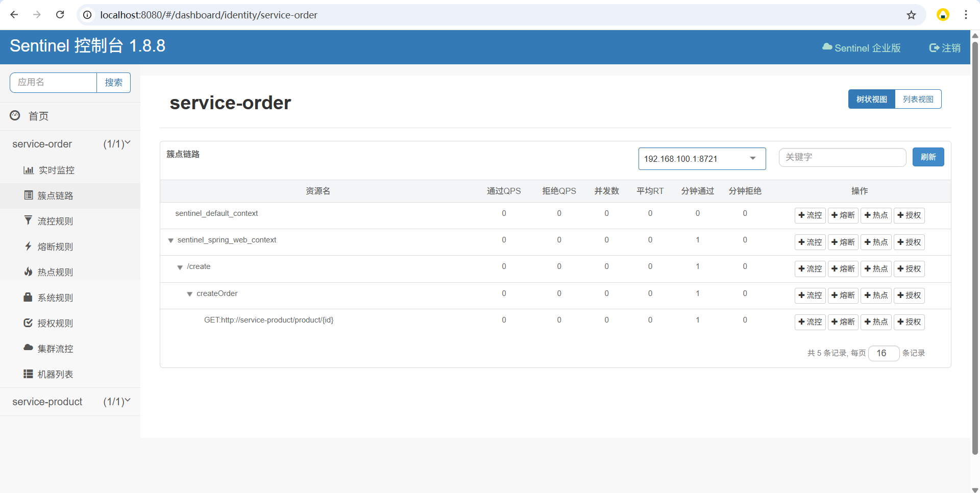Add 熔断 rule for sentinel_spring_web_context
This screenshot has width=980, height=493.
click(843, 242)
